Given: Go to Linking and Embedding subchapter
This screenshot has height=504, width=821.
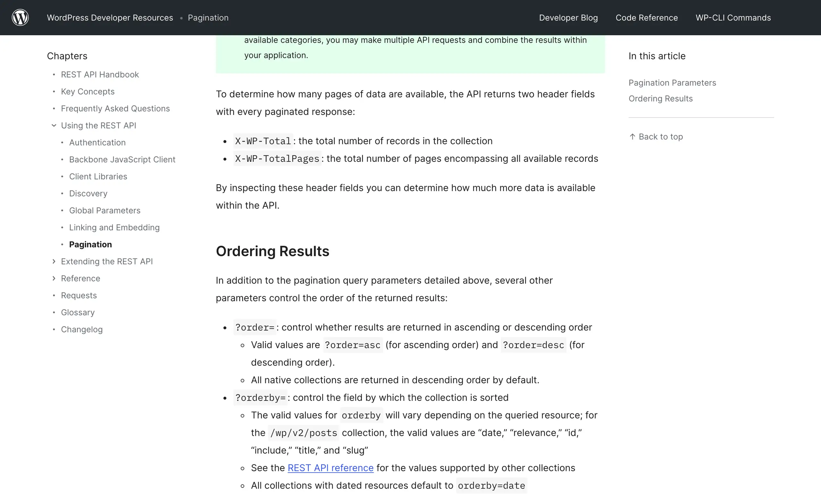Looking at the screenshot, I should (114, 227).
